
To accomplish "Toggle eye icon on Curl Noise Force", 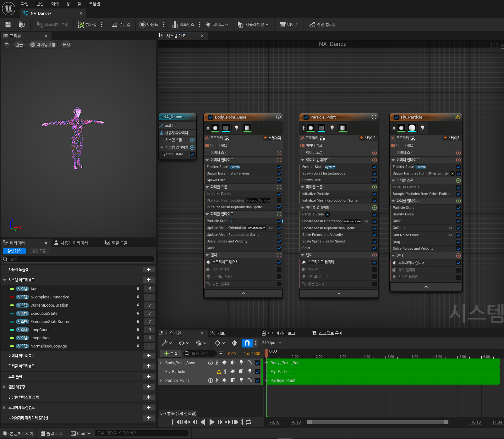I will click(450, 235).
